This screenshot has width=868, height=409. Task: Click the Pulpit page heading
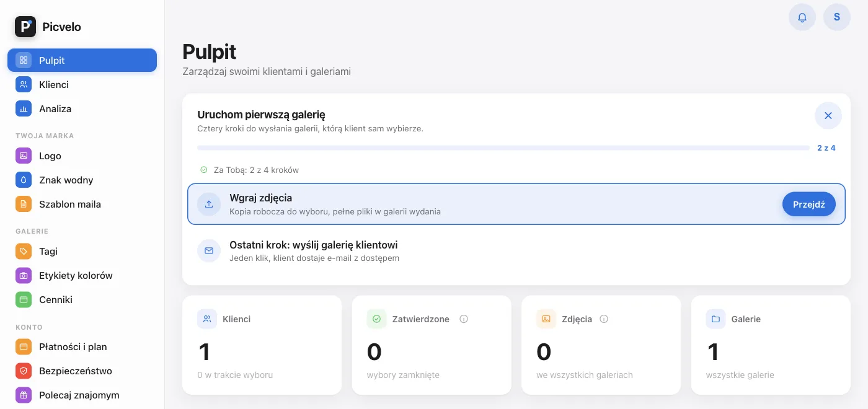[210, 51]
